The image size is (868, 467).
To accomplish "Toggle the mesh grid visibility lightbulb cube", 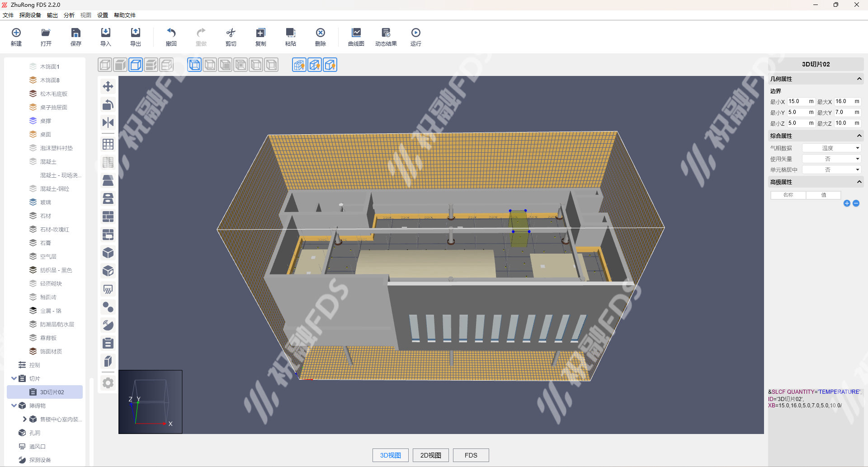I will [x=299, y=65].
